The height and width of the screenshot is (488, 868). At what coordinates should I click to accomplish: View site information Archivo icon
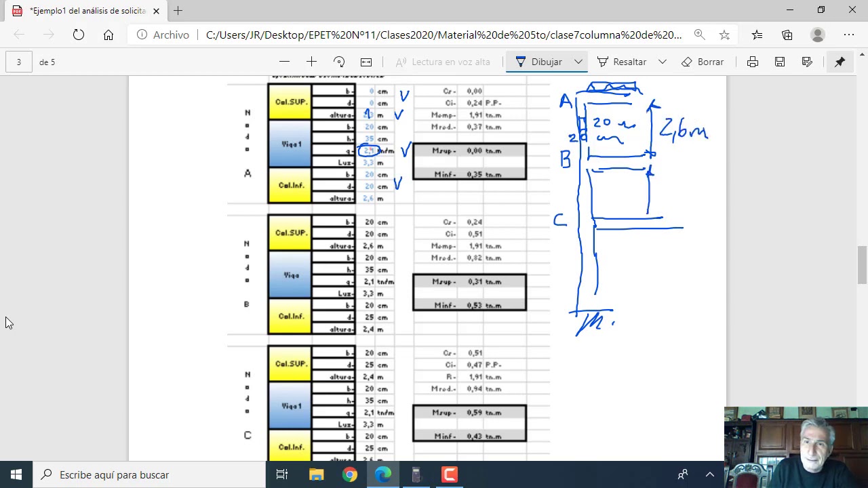[x=142, y=35]
